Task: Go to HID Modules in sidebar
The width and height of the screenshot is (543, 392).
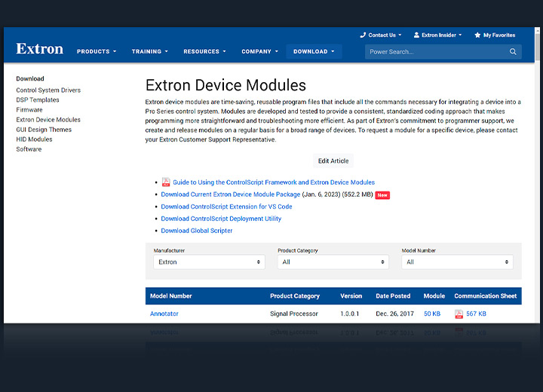Action: (x=34, y=139)
